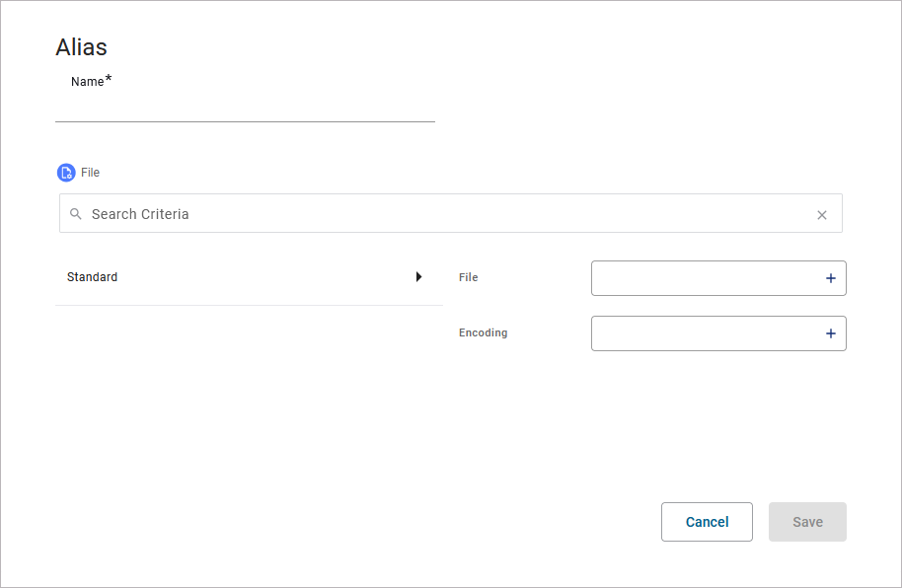Focus the Name text field
902x588 pixels.
coord(245,109)
